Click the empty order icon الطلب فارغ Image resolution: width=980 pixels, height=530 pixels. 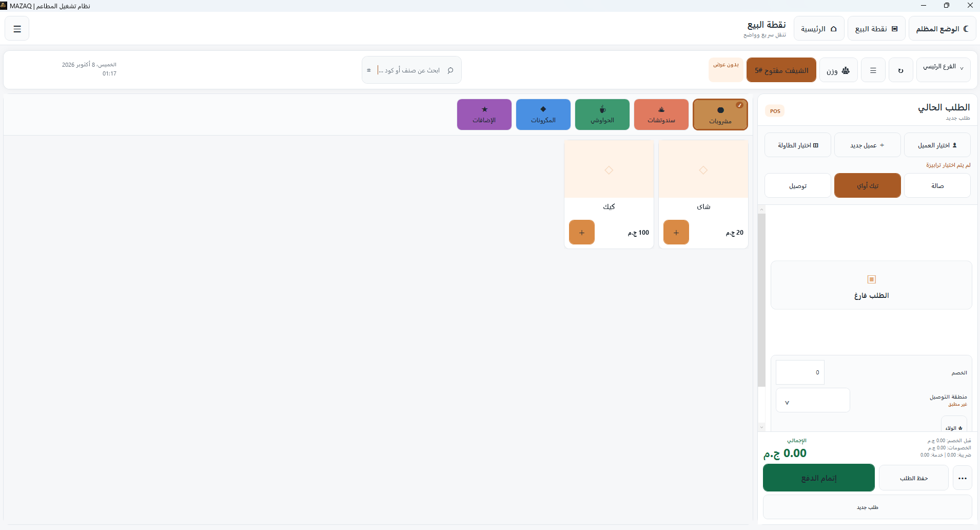pyautogui.click(x=871, y=279)
